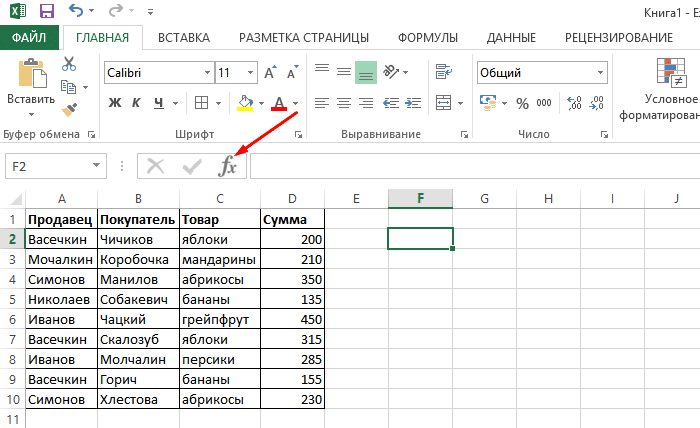Open the Calibri font name dropdown
Image resolution: width=700 pixels, height=428 pixels.
[x=206, y=73]
